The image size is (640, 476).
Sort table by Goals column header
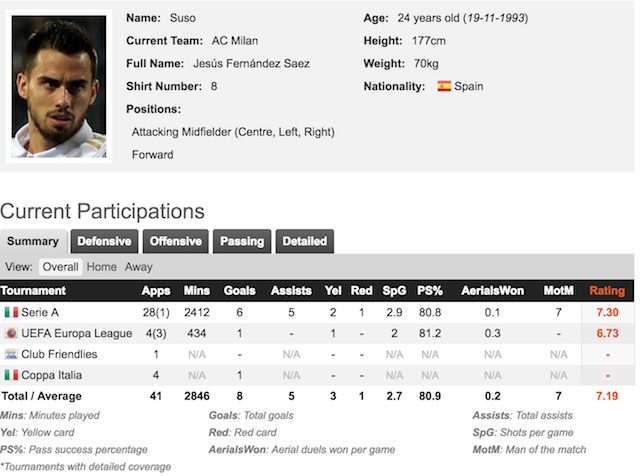tap(240, 291)
